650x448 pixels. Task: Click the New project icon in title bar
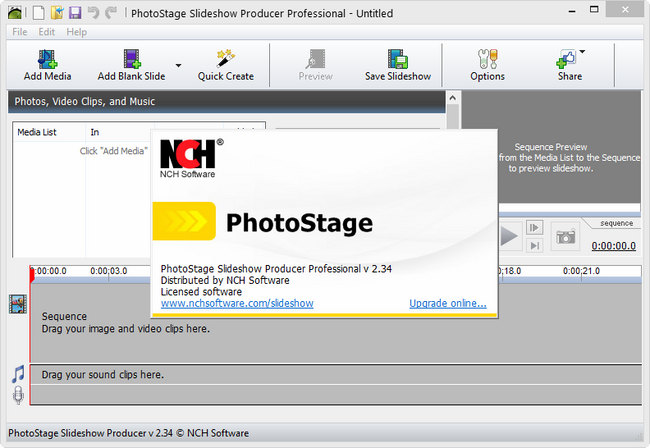tap(39, 12)
